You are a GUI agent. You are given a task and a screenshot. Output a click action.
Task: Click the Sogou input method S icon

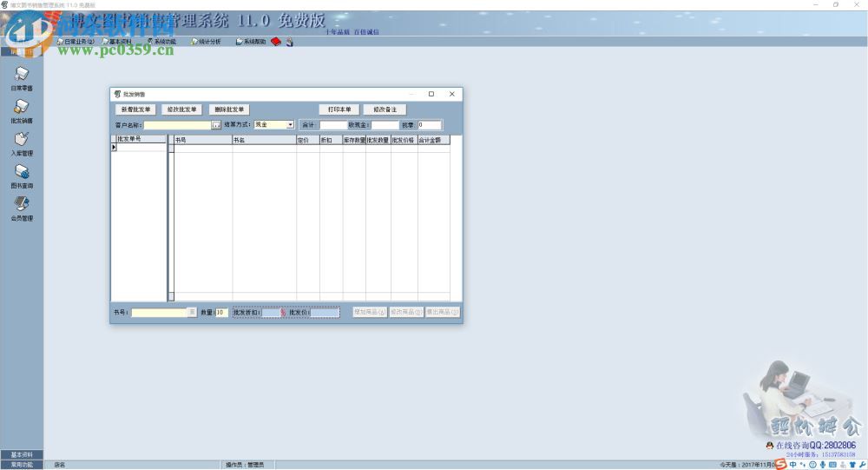click(x=780, y=465)
